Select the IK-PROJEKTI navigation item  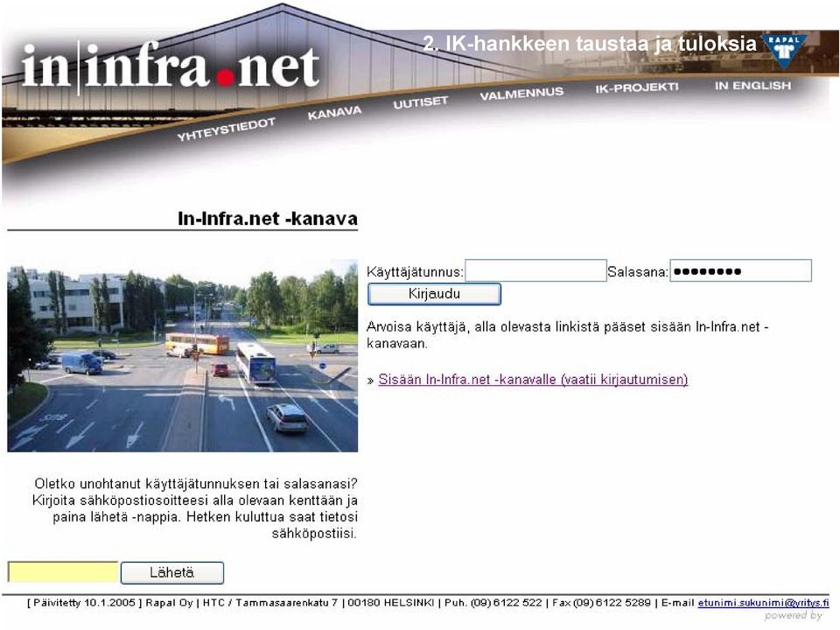pyautogui.click(x=636, y=87)
